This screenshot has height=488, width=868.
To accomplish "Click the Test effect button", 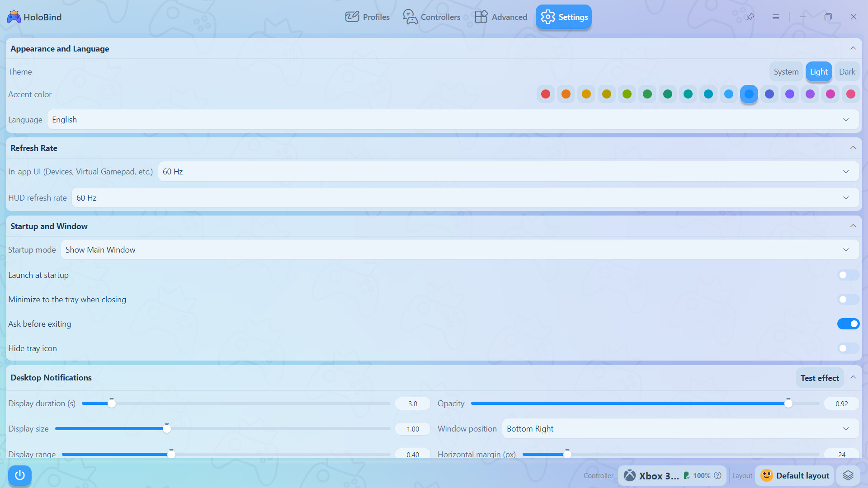I will [x=820, y=378].
